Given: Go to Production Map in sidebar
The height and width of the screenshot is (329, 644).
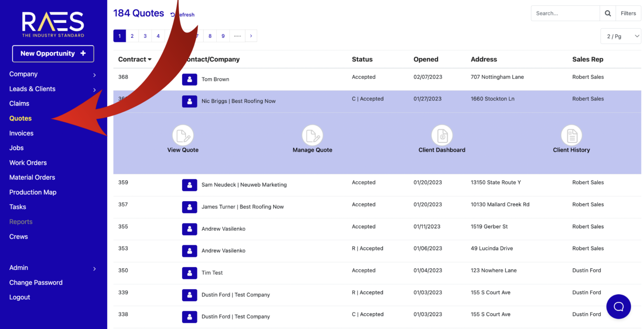Looking at the screenshot, I should [x=33, y=192].
